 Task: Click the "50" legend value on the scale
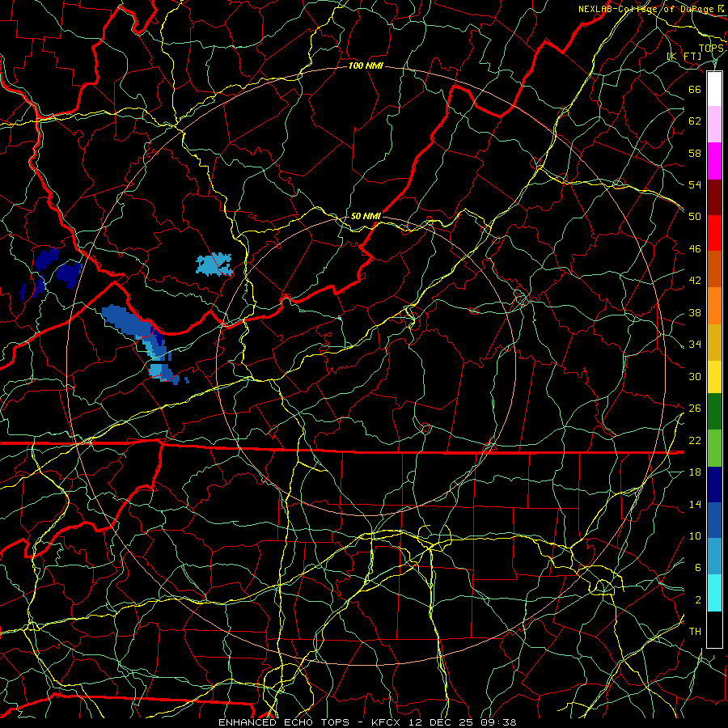point(695,216)
